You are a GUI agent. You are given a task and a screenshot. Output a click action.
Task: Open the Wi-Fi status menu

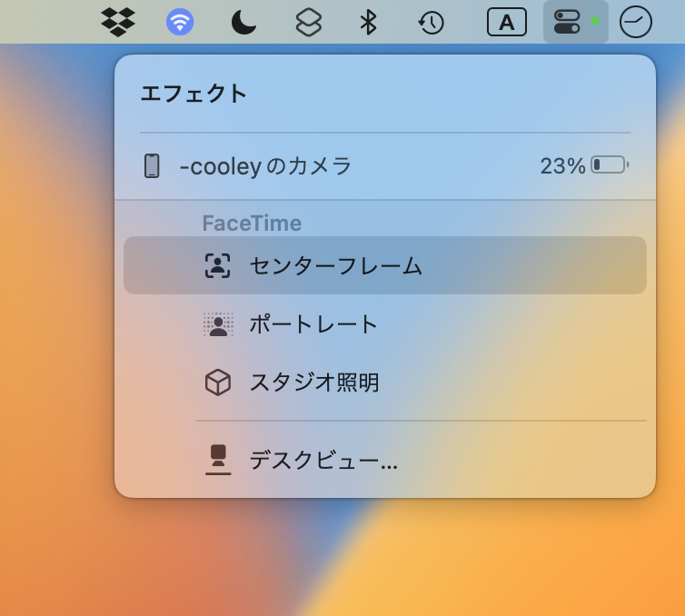pos(180,22)
